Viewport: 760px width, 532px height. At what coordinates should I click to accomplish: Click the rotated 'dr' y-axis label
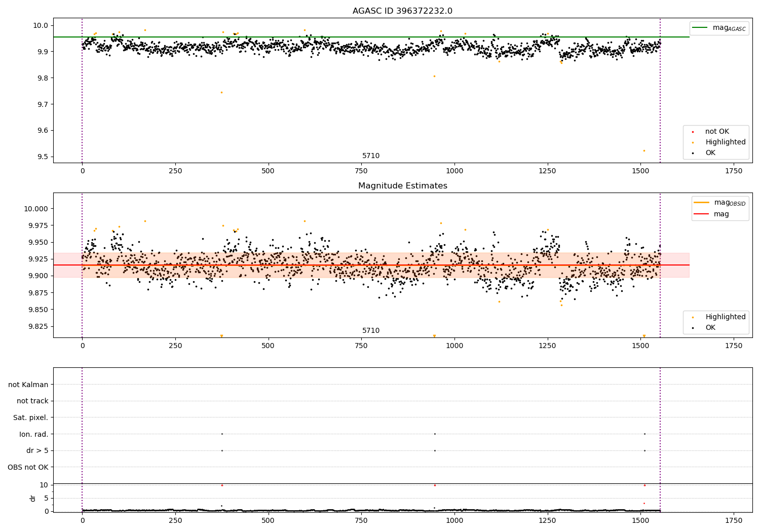click(33, 498)
